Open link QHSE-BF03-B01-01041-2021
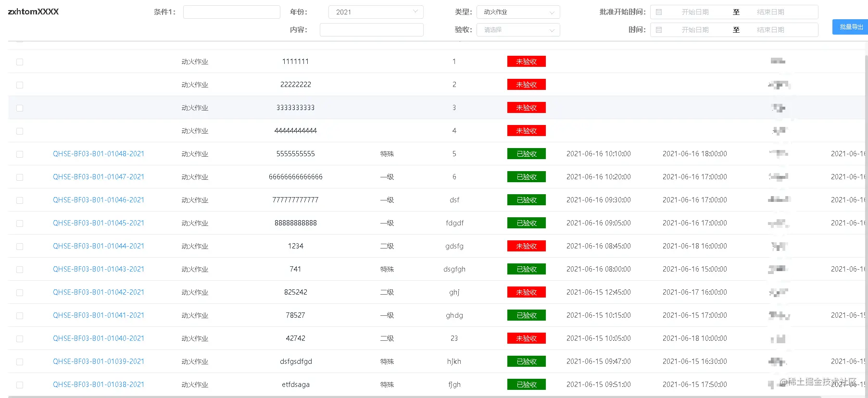The image size is (868, 398). pos(99,315)
